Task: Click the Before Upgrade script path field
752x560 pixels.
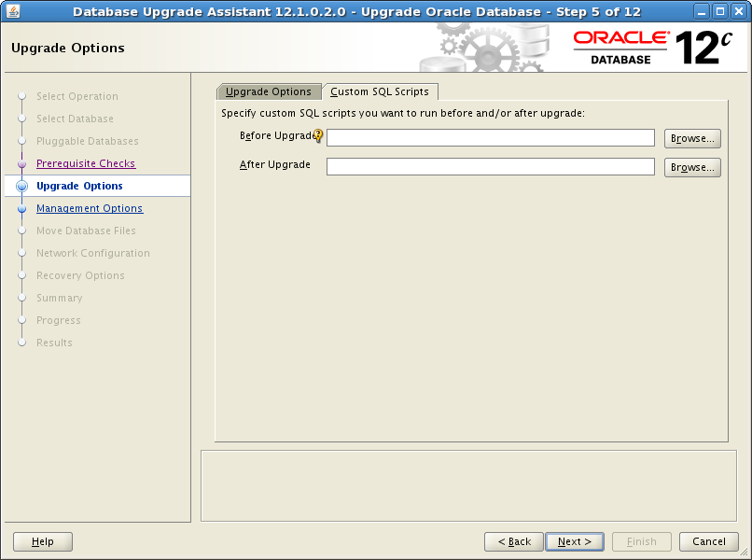Action: pyautogui.click(x=490, y=138)
